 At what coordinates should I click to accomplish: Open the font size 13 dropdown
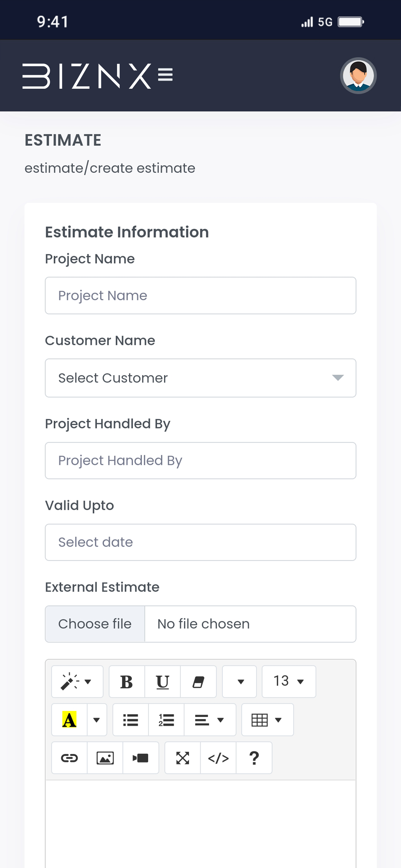pyautogui.click(x=289, y=681)
